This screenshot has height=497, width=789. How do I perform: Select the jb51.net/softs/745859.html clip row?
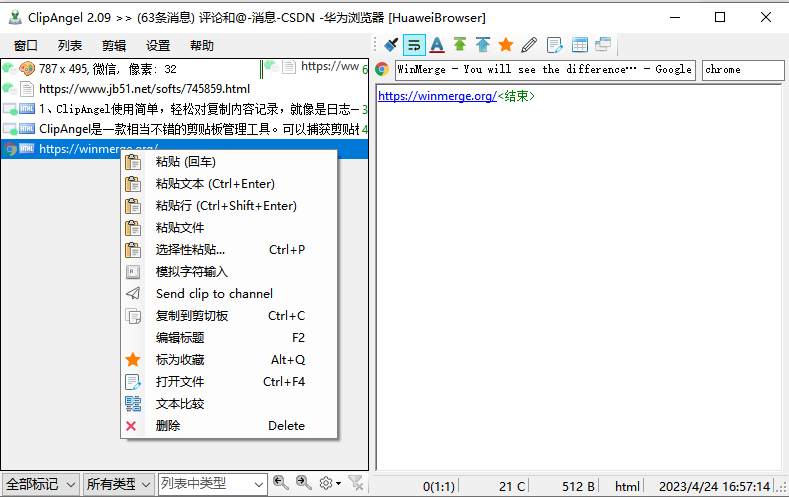[185, 89]
